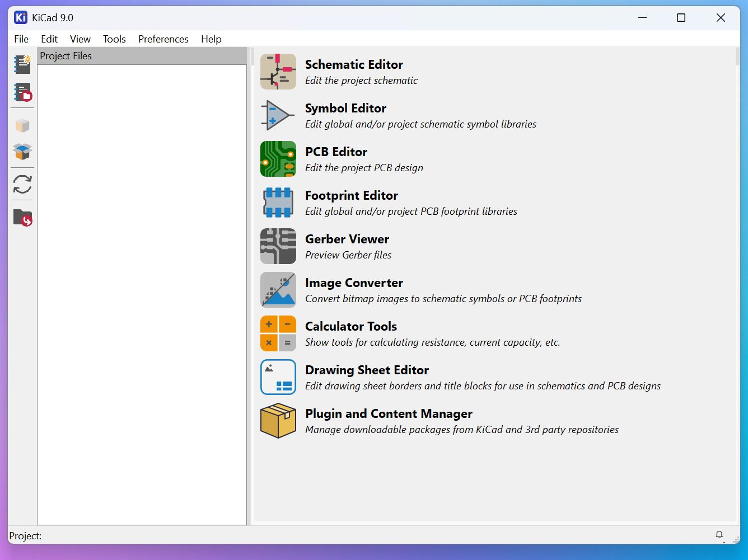748x560 pixels.
Task: Click 'Edit the project schematic' description
Action: pos(361,81)
